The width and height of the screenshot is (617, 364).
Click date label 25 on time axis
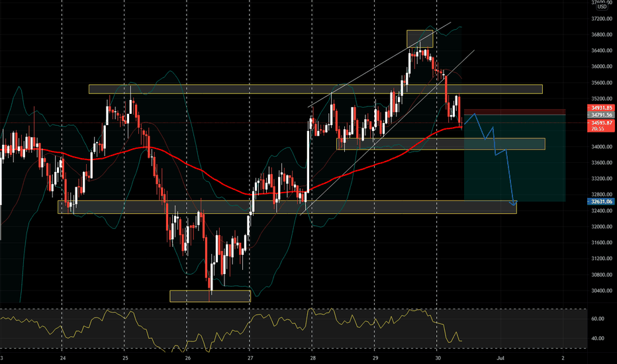coord(125,358)
